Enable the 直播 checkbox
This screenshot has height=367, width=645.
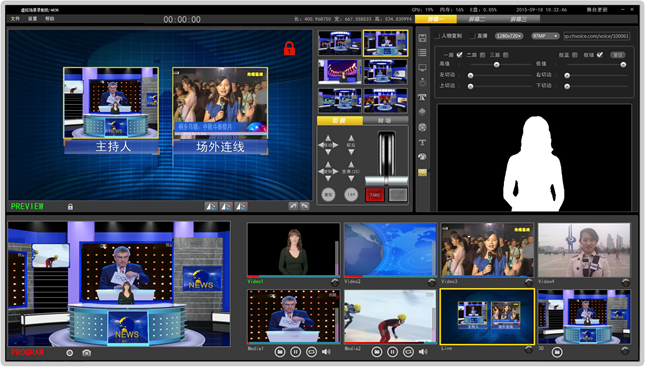(473, 36)
